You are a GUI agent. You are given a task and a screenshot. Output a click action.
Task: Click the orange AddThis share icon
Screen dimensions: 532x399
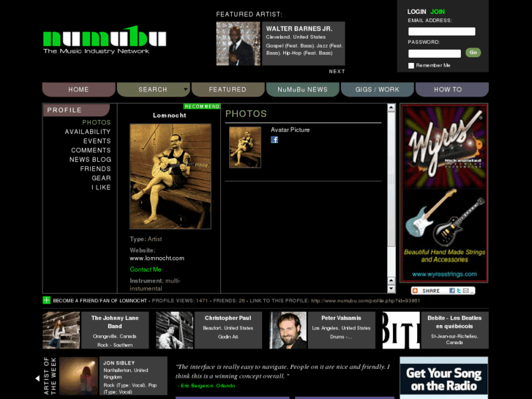coord(415,291)
